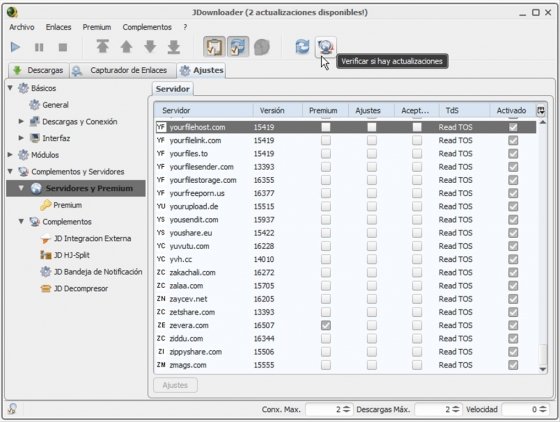
Task: Click Verificar si hay actualizaciones icon
Action: pos(325,46)
